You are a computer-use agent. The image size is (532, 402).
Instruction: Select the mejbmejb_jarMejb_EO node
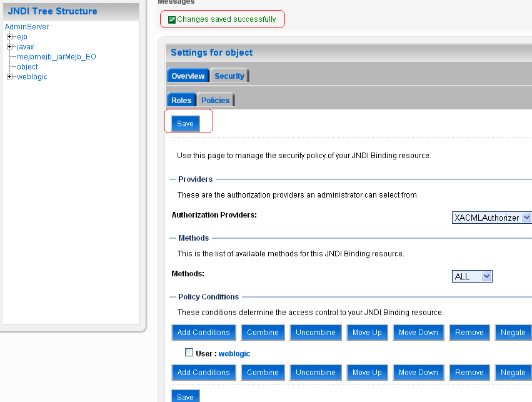pos(57,57)
